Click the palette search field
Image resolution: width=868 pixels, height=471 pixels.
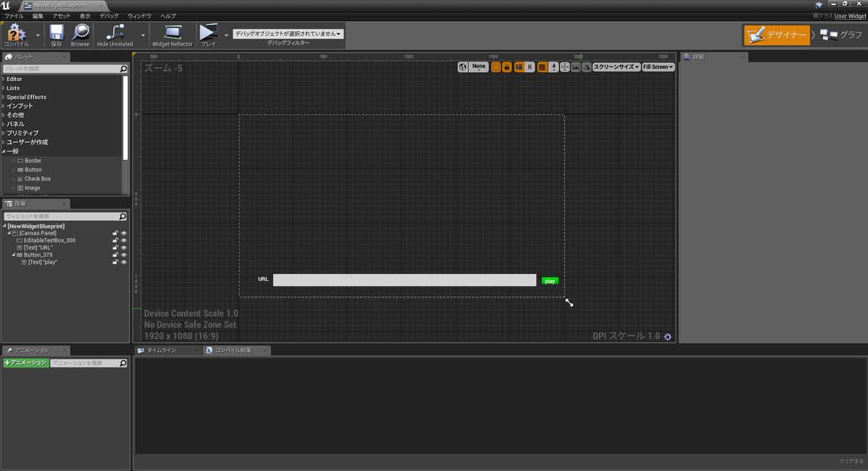(x=65, y=69)
